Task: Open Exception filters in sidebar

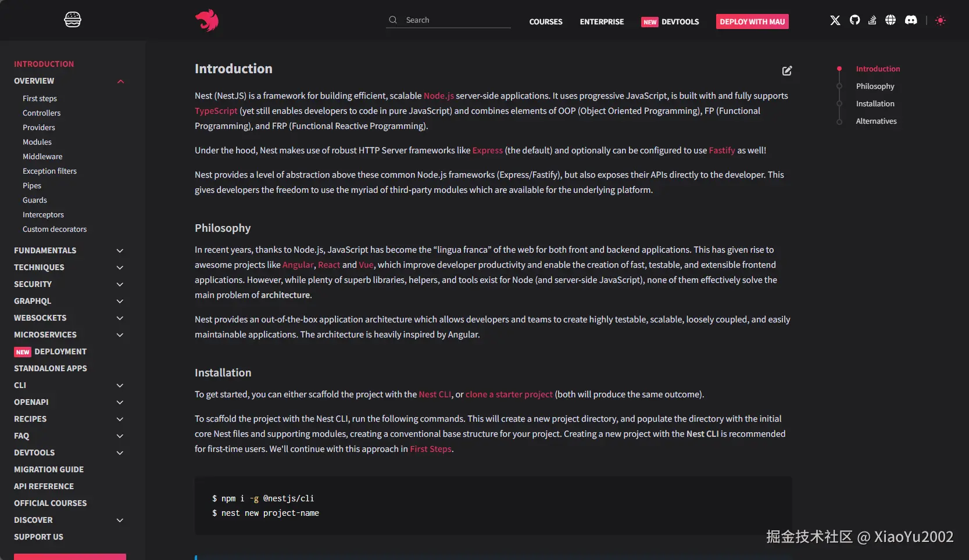Action: tap(49, 171)
